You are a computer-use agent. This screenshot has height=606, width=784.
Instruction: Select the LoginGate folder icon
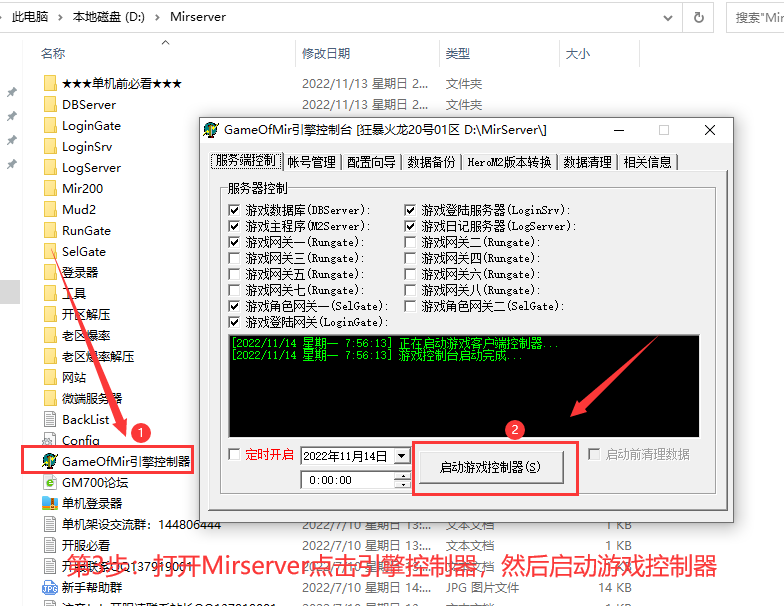coord(50,125)
